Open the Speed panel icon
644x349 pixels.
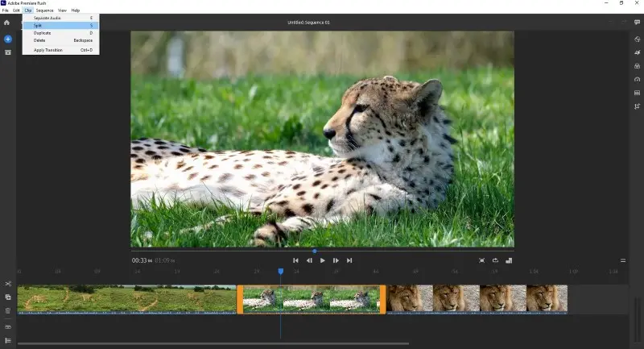click(x=637, y=79)
